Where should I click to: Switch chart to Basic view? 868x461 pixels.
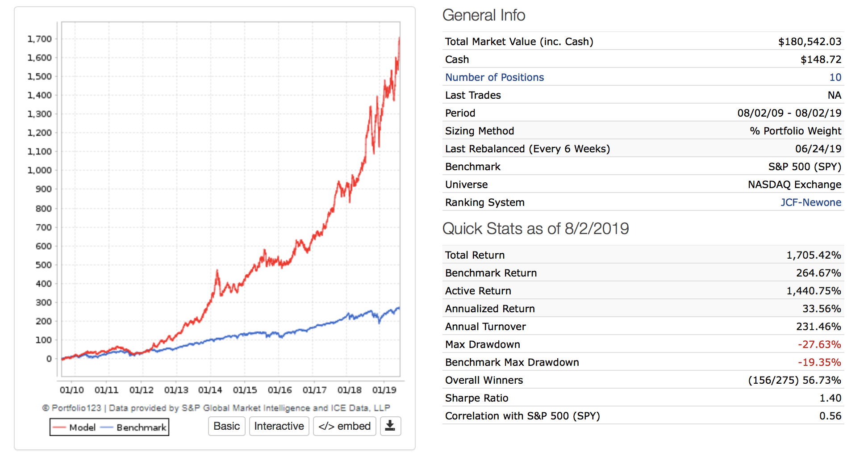(x=226, y=426)
